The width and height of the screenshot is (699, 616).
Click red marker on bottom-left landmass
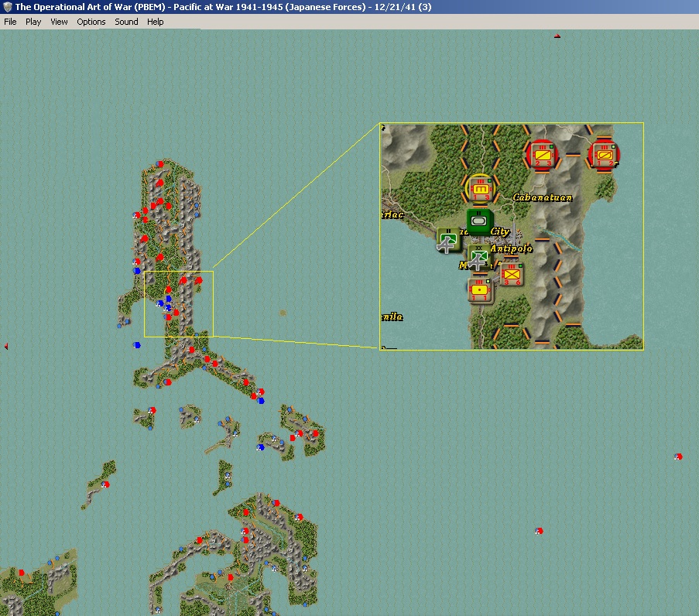pos(22,573)
